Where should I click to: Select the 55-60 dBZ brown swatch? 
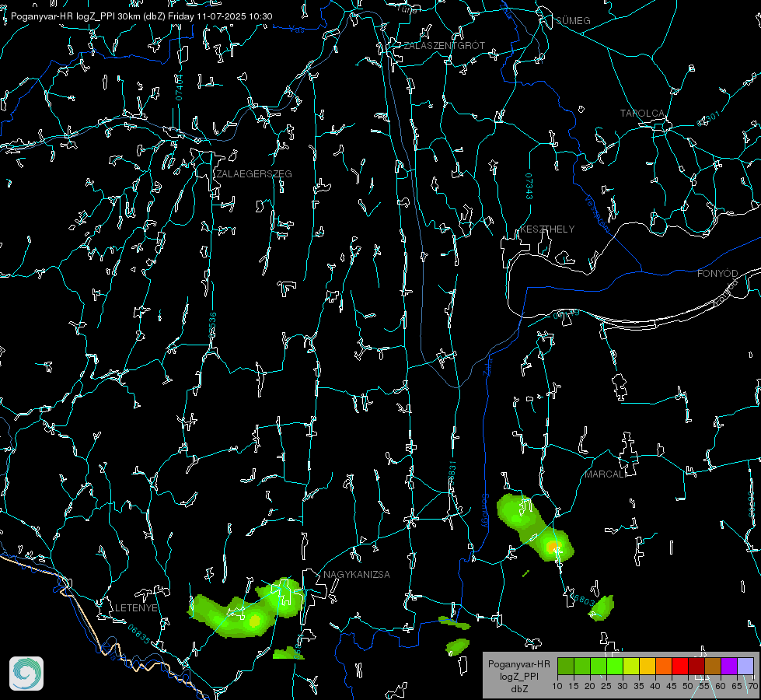713,666
